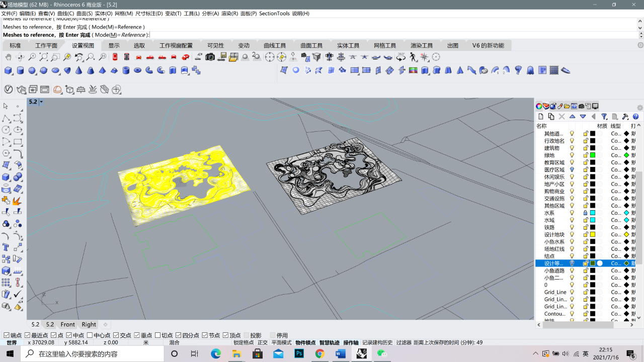Click the V-Ray logo toolbar icon
The image size is (644, 362).
point(9,89)
